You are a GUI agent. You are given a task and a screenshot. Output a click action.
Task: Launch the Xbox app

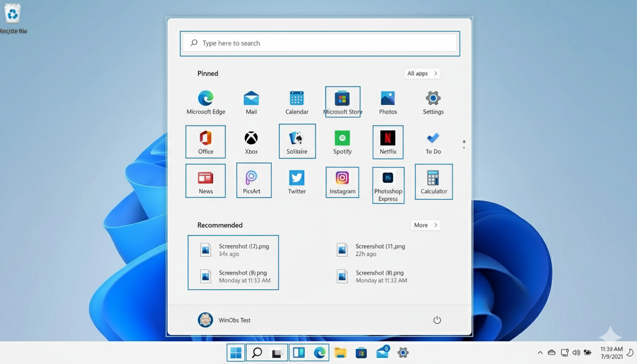pyautogui.click(x=251, y=142)
